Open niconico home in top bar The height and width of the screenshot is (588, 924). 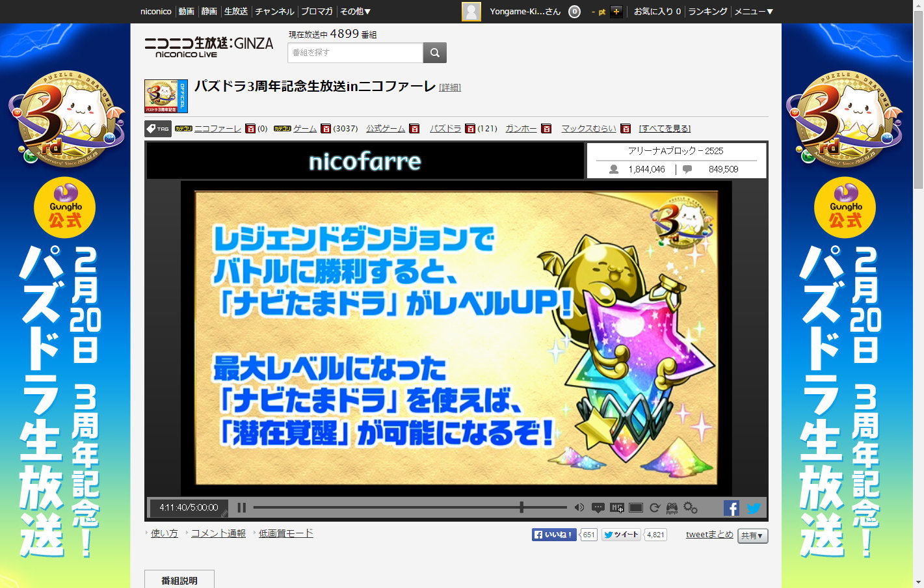(156, 12)
